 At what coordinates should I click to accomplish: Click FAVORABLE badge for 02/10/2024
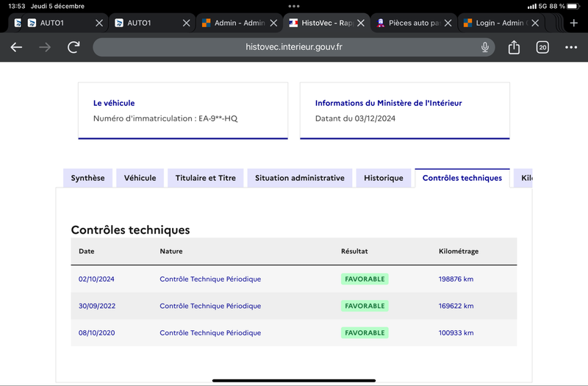tap(365, 279)
